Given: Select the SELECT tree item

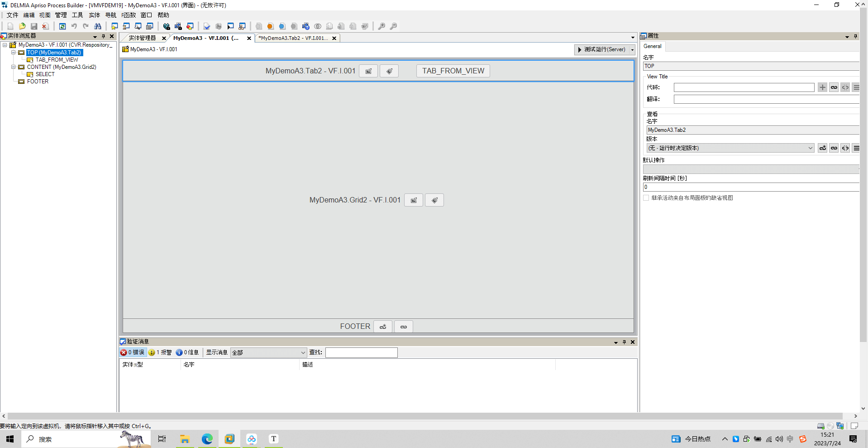Looking at the screenshot, I should click(45, 74).
